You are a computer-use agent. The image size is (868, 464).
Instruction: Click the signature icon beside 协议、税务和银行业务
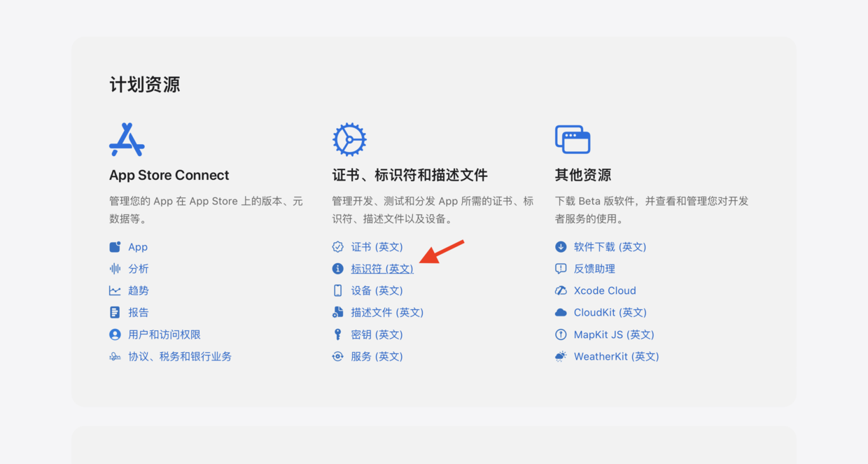(x=115, y=356)
